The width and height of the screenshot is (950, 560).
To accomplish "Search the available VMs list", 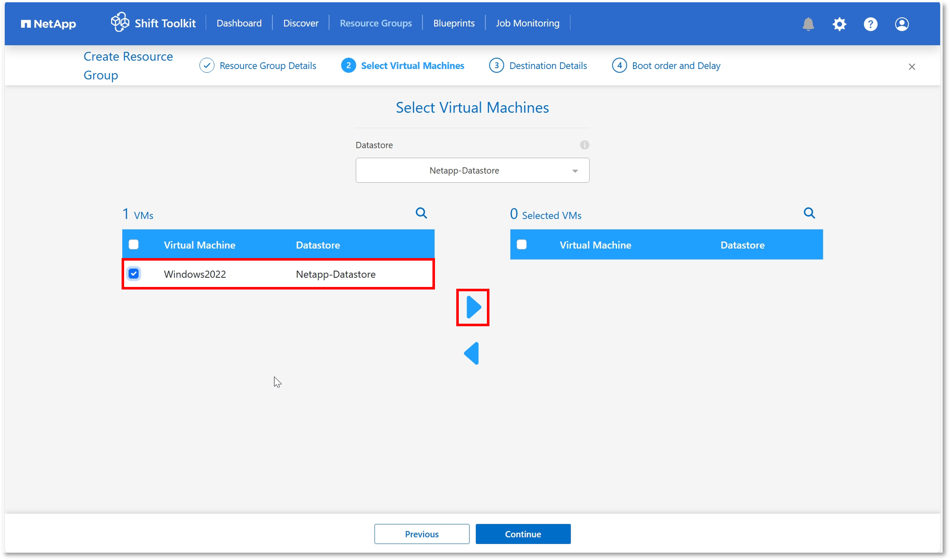I will point(421,213).
